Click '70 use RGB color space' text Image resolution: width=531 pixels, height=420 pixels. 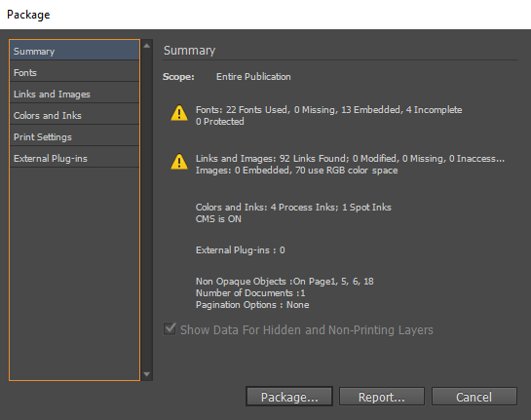pyautogui.click(x=347, y=170)
